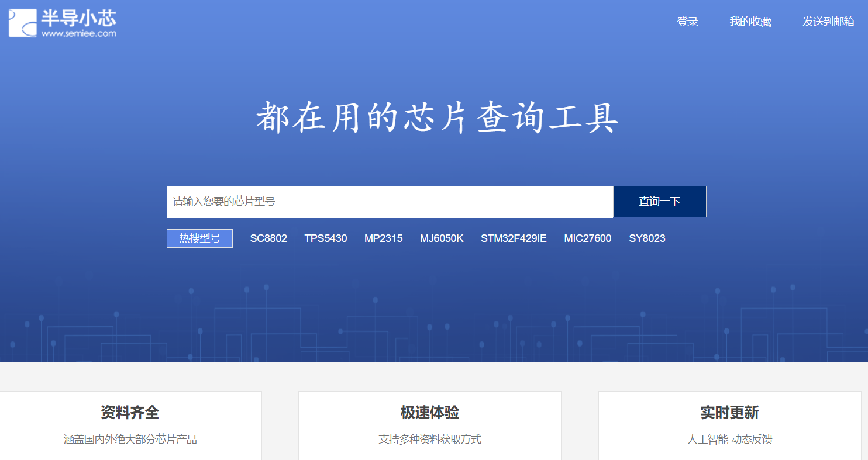
Task: Select MJ6050K hot search model
Action: tap(442, 238)
